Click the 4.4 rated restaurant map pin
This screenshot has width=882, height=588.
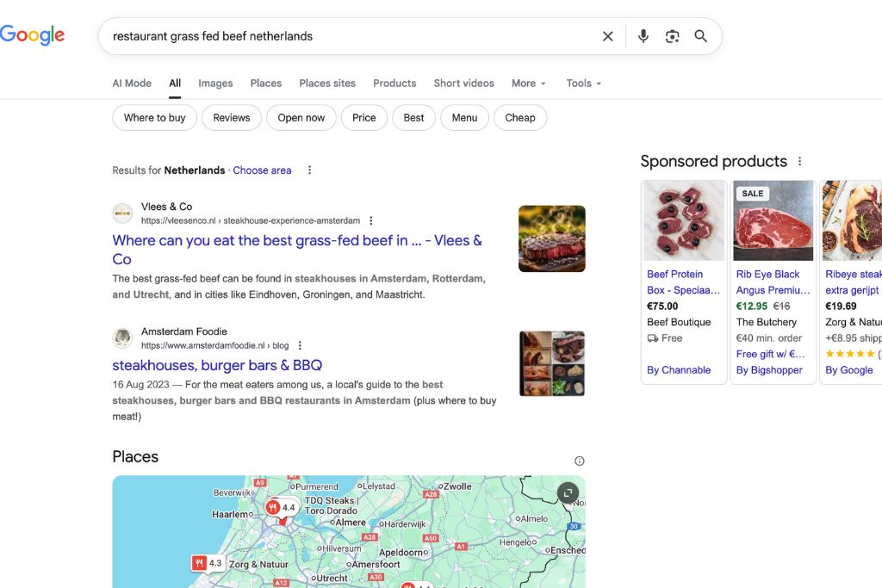pos(282,508)
